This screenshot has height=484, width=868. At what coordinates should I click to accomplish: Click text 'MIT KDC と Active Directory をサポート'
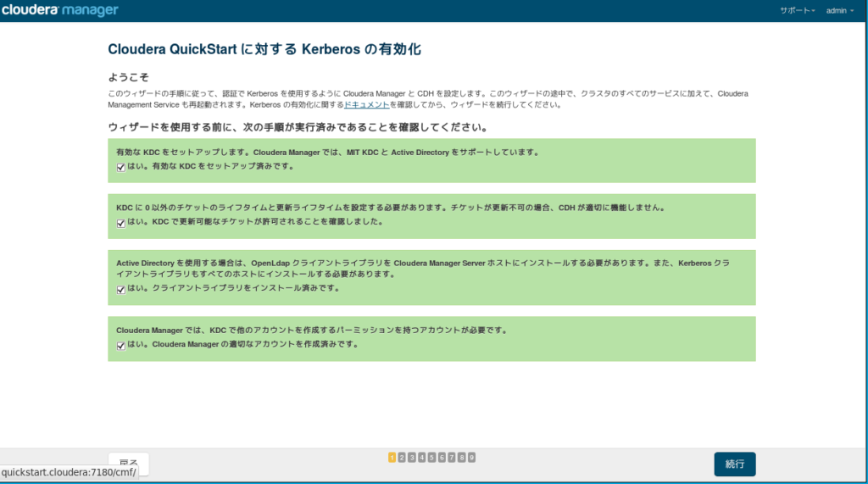pyautogui.click(x=424, y=153)
